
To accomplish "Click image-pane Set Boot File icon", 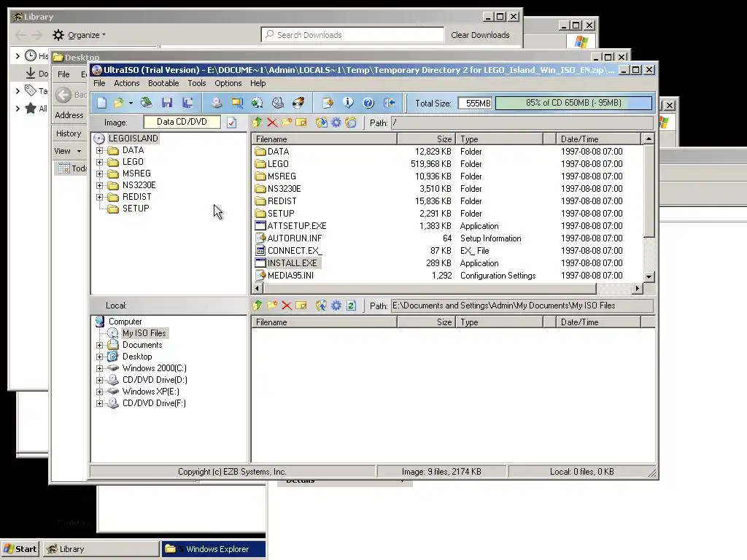I will (351, 122).
